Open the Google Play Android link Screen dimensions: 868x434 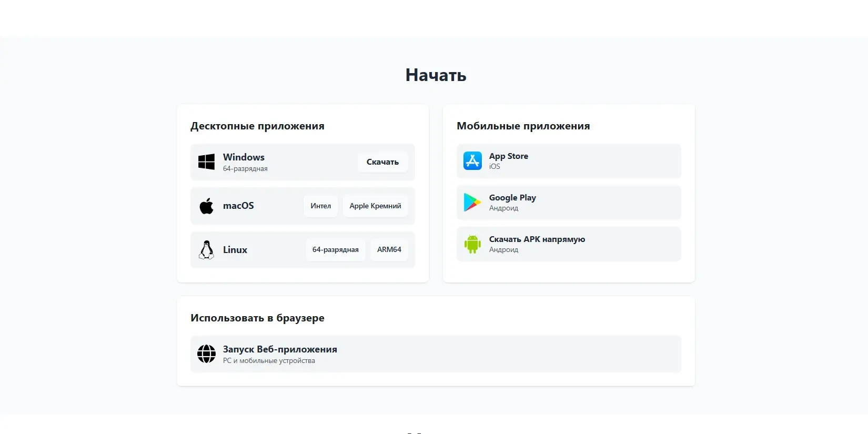coord(569,203)
